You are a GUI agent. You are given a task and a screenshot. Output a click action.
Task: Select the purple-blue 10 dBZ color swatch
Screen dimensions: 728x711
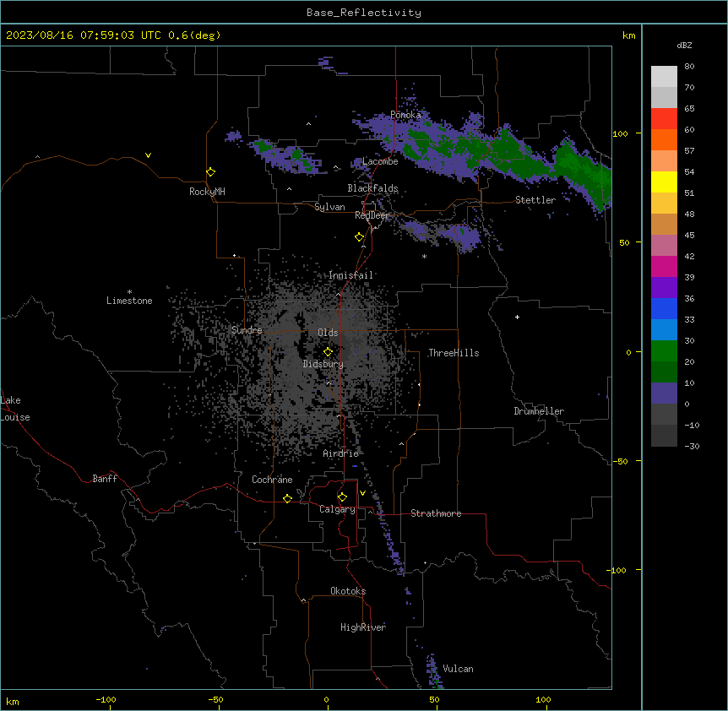[664, 393]
